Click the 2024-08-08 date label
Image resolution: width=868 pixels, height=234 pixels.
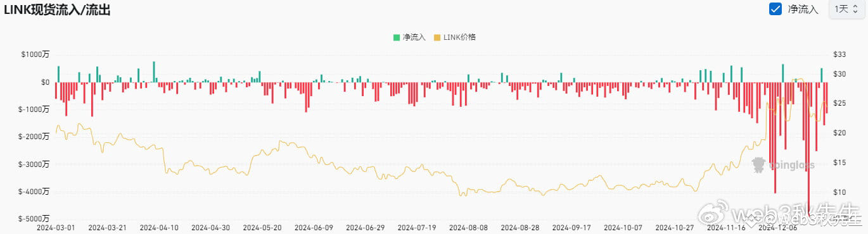[x=469, y=227]
